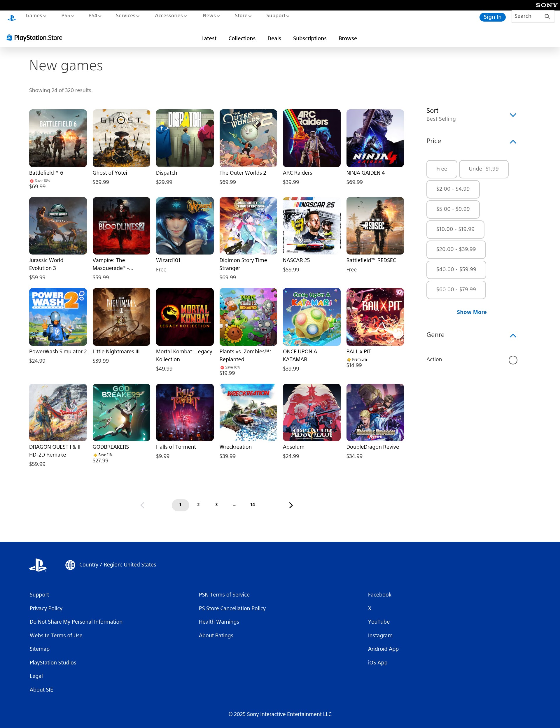Viewport: 560px width, 728px height.
Task: Open the Store dropdown menu
Action: tap(243, 16)
